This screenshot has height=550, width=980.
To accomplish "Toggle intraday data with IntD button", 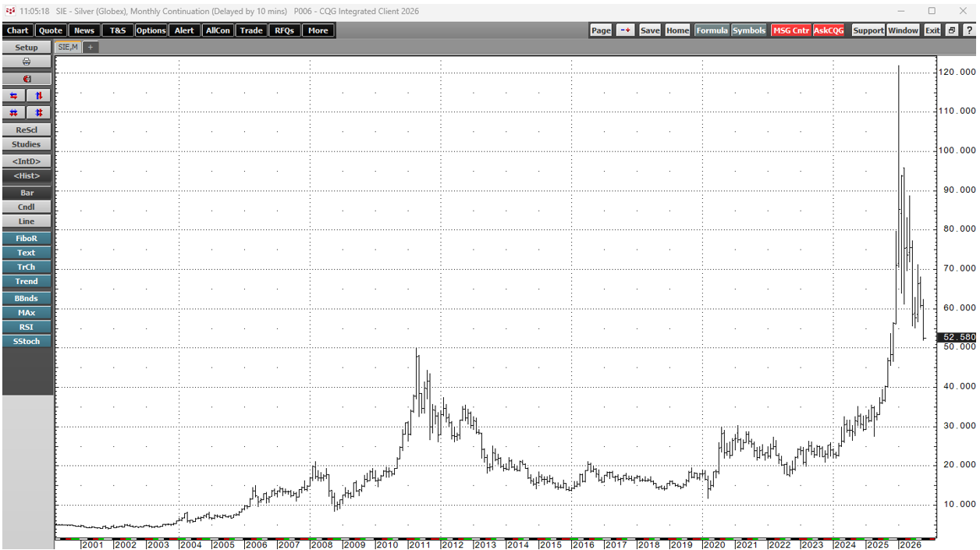I will point(27,161).
